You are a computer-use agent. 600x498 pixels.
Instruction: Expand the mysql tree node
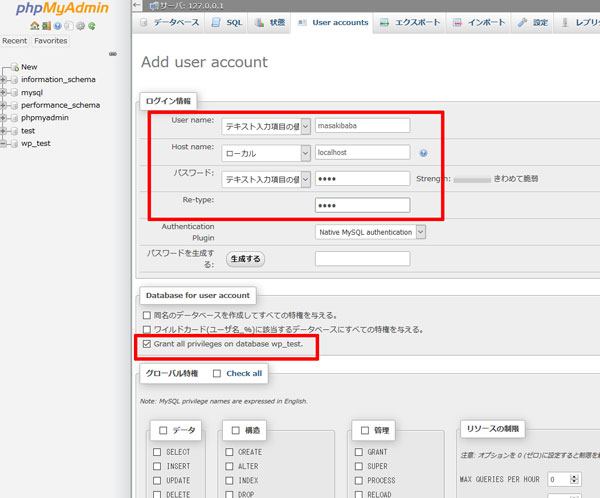click(3, 93)
